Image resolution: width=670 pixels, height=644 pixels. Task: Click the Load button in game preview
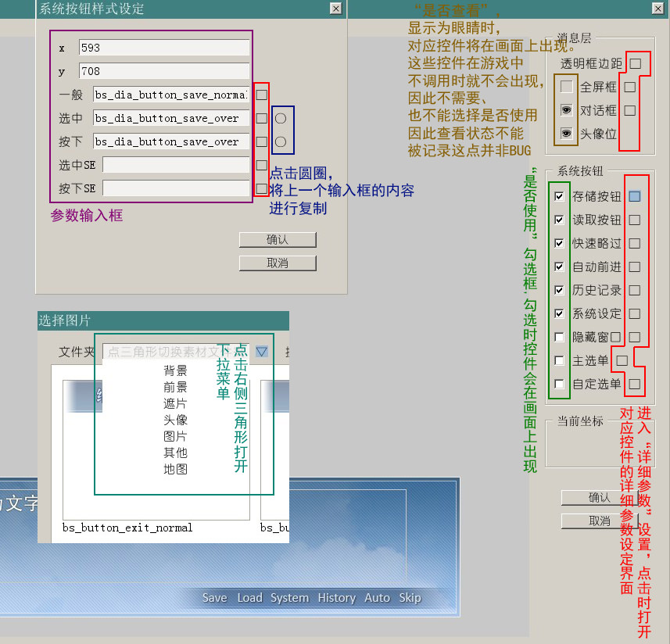coord(249,597)
